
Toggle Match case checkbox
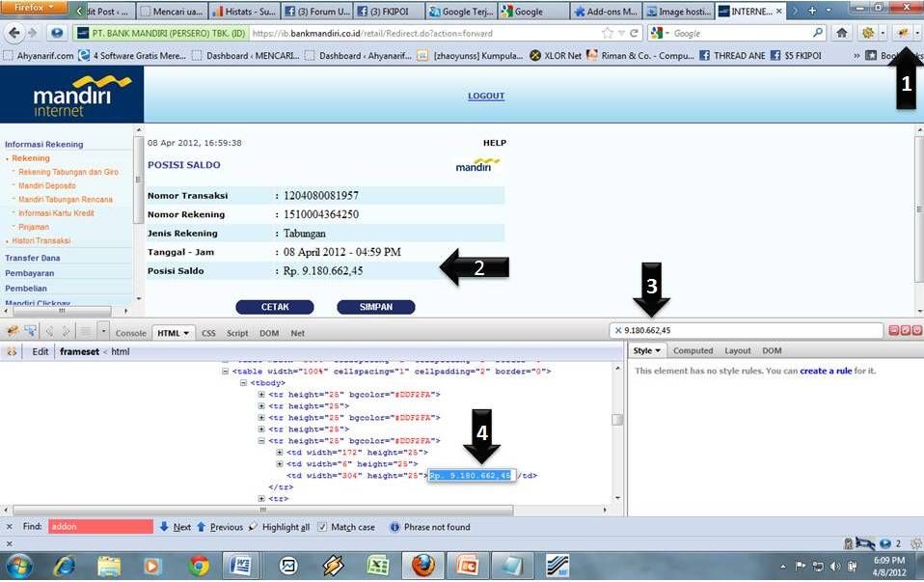pyautogui.click(x=322, y=527)
